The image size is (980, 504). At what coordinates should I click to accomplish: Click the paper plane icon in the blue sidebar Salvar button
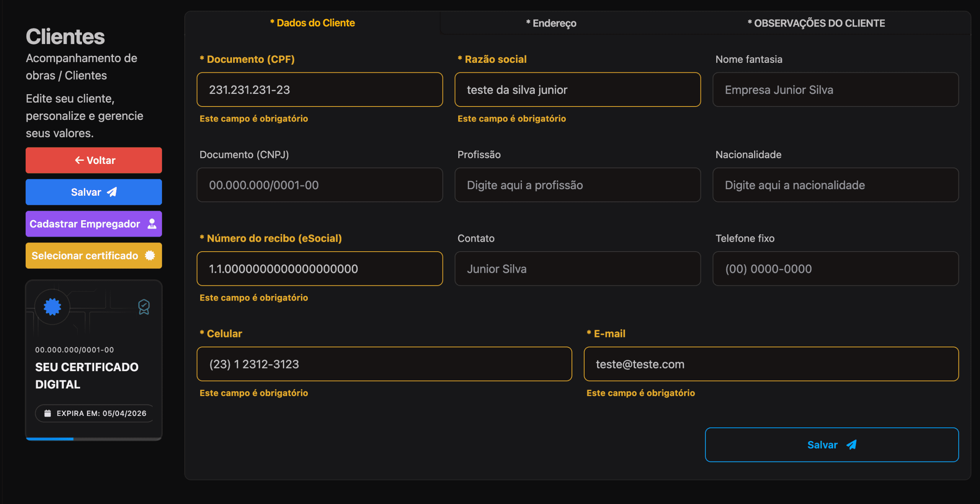pyautogui.click(x=112, y=192)
